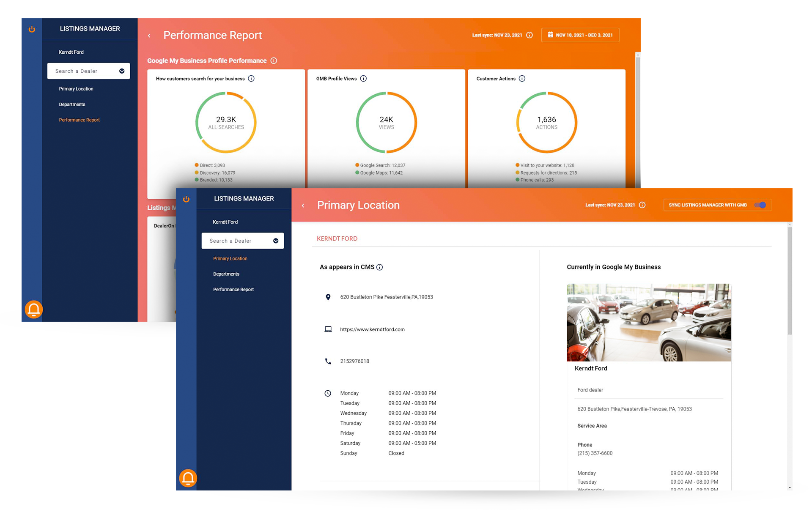The image size is (812, 515).
Task: Open info icon next to GMB Profile Views
Action: tap(363, 79)
